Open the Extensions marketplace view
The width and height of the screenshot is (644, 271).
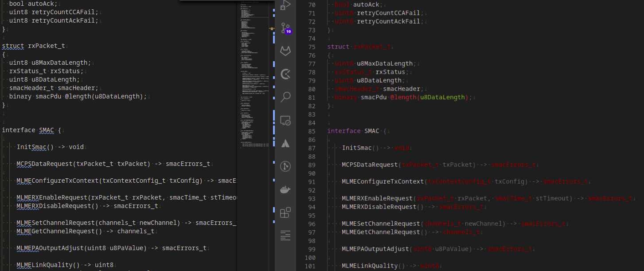(x=285, y=213)
